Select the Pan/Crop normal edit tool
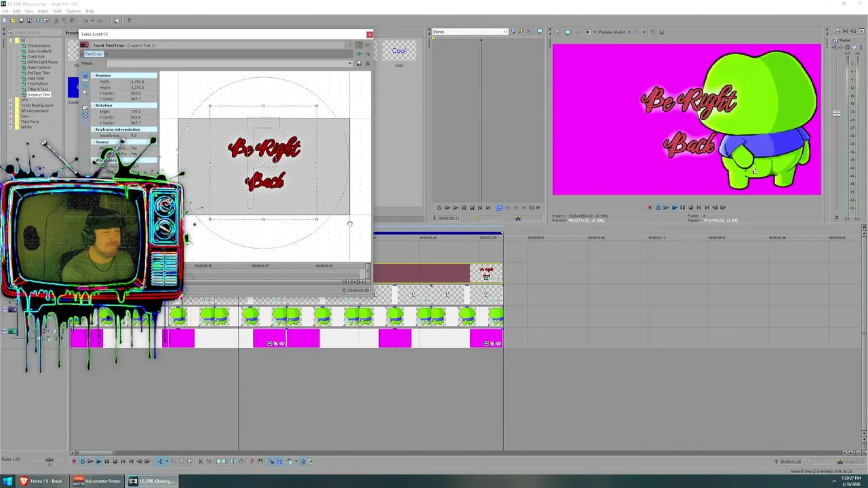The width and height of the screenshot is (868, 488). [85, 85]
